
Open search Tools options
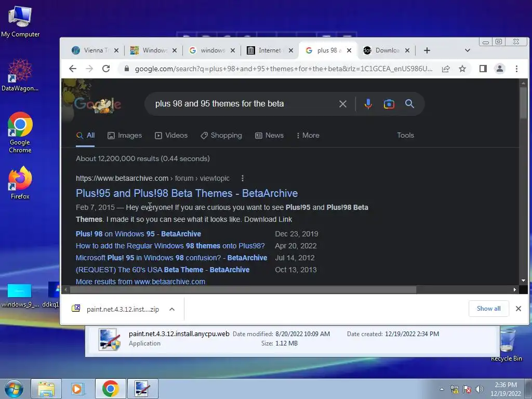pos(405,136)
